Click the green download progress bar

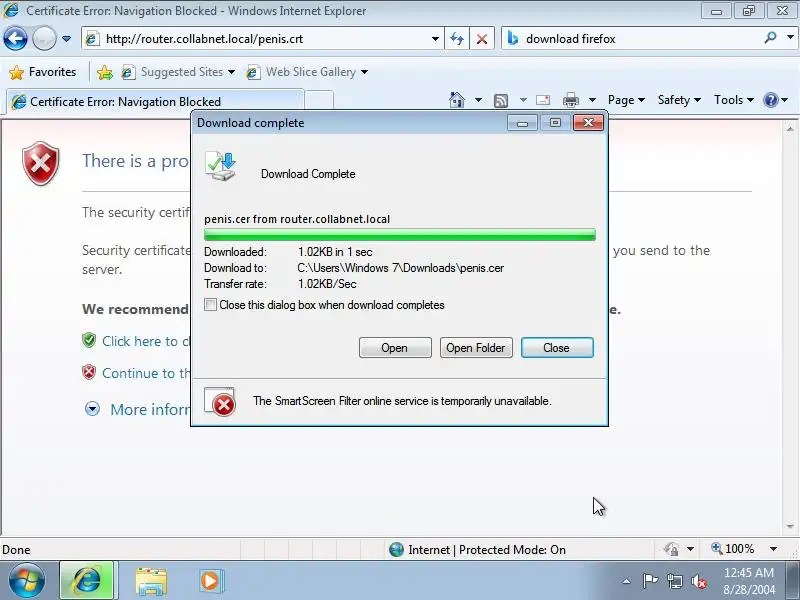tap(399, 235)
